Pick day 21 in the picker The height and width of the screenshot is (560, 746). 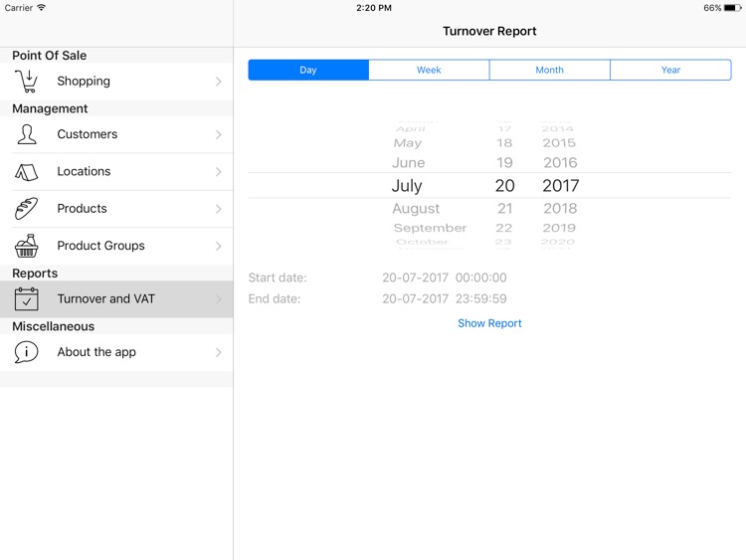pyautogui.click(x=504, y=209)
